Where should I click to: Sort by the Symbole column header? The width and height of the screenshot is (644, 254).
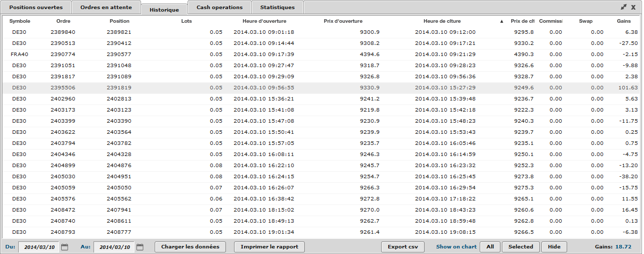click(x=20, y=21)
